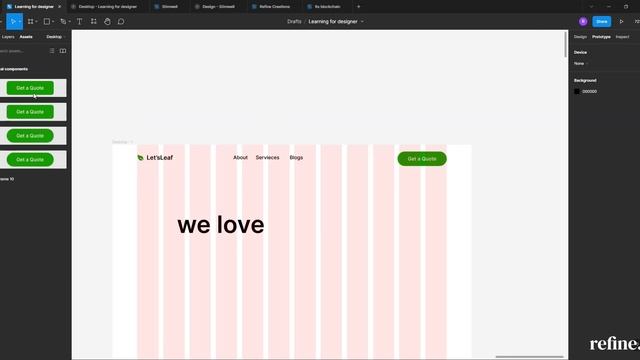Image resolution: width=640 pixels, height=360 pixels.
Task: Select the Hand tool
Action: click(107, 22)
